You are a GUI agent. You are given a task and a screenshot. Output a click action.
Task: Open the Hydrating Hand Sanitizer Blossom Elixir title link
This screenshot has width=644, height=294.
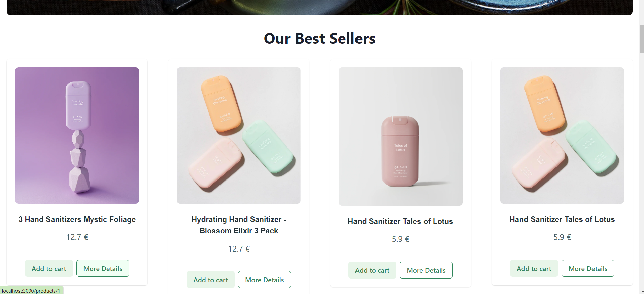[x=239, y=225]
